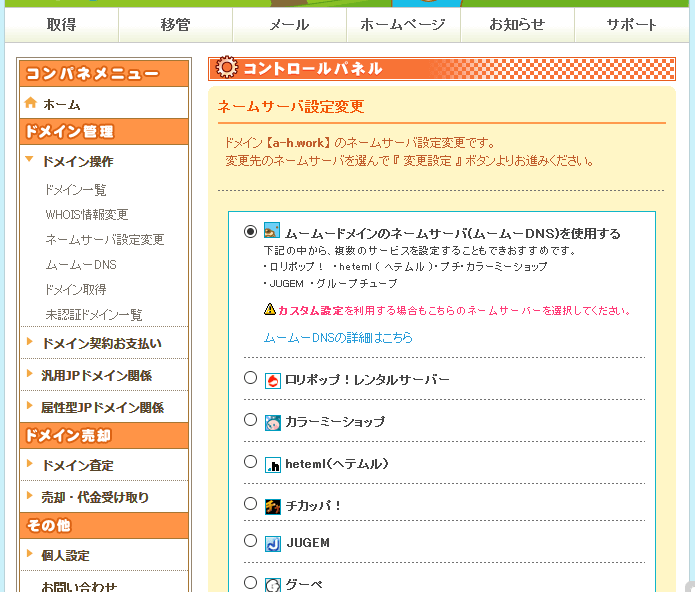695x592 pixels.
Task: Open 汎用JPドメイン関係 menu item
Action: point(97,376)
